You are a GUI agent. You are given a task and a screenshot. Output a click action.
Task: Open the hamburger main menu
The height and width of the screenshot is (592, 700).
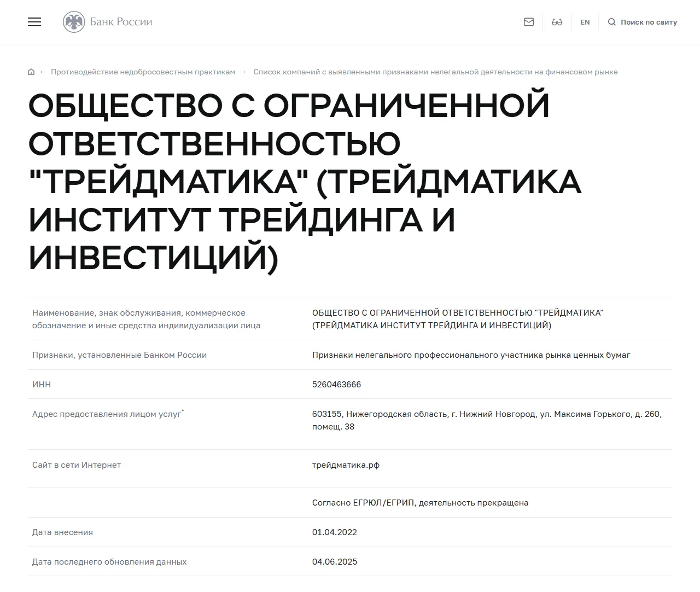click(x=34, y=22)
